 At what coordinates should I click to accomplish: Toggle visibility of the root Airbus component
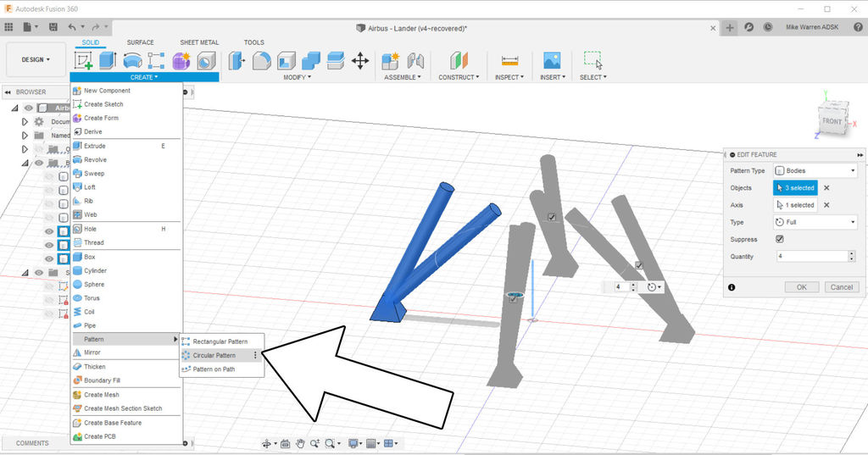[x=28, y=108]
